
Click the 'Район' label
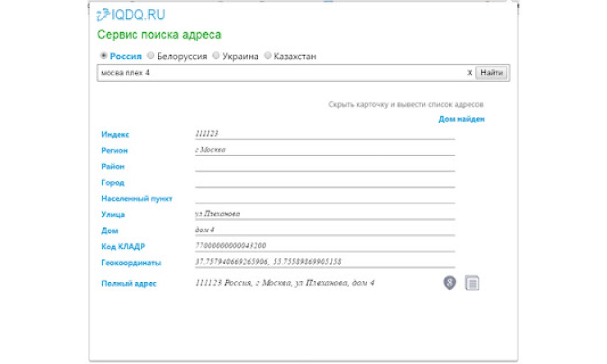tap(113, 167)
